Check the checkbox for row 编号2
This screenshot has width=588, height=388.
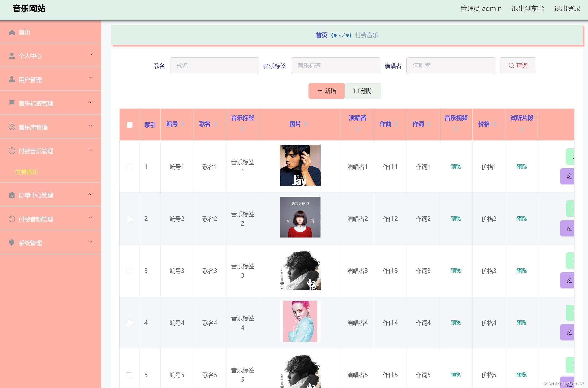coord(129,219)
